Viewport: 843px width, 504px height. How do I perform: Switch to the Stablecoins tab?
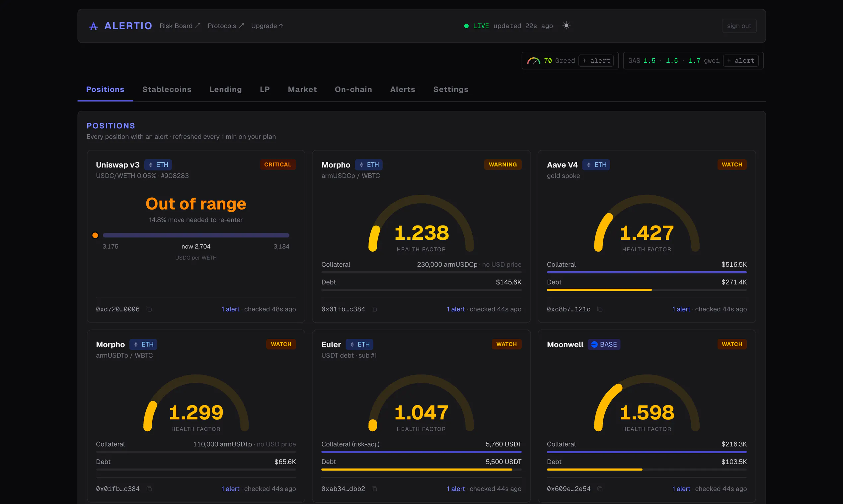[x=167, y=89]
